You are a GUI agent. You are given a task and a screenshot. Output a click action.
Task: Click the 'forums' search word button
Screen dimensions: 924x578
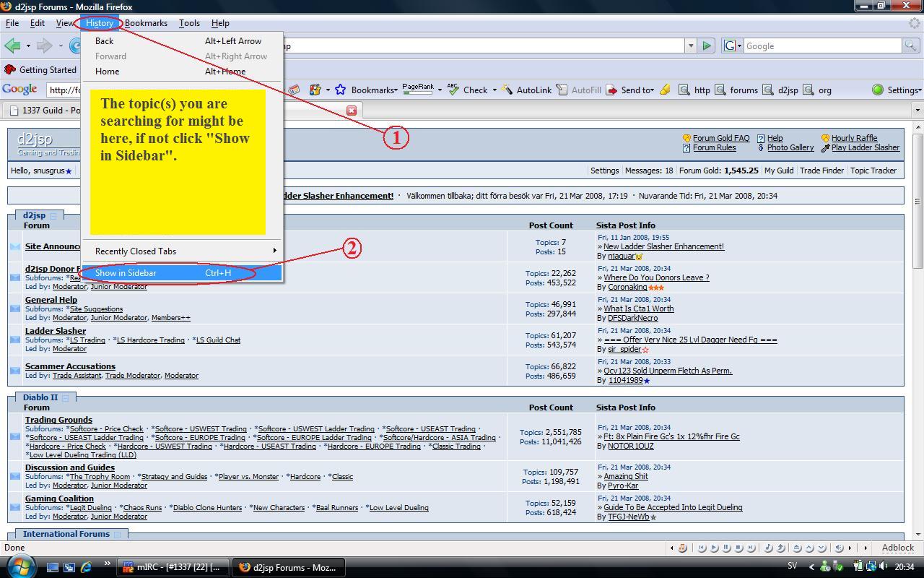(736, 90)
